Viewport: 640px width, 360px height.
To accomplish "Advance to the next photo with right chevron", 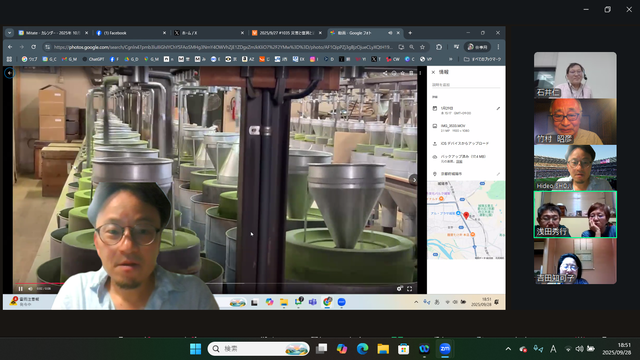I will (414, 180).
